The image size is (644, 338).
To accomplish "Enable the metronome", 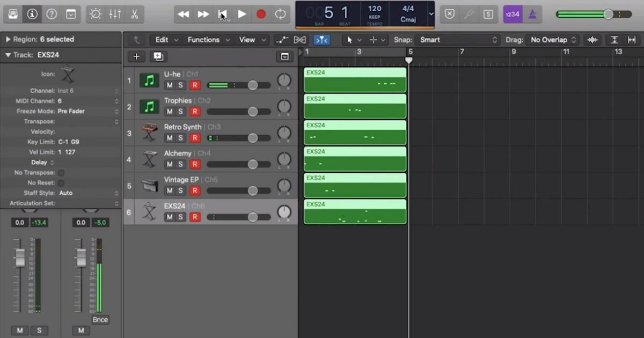I will click(x=532, y=14).
